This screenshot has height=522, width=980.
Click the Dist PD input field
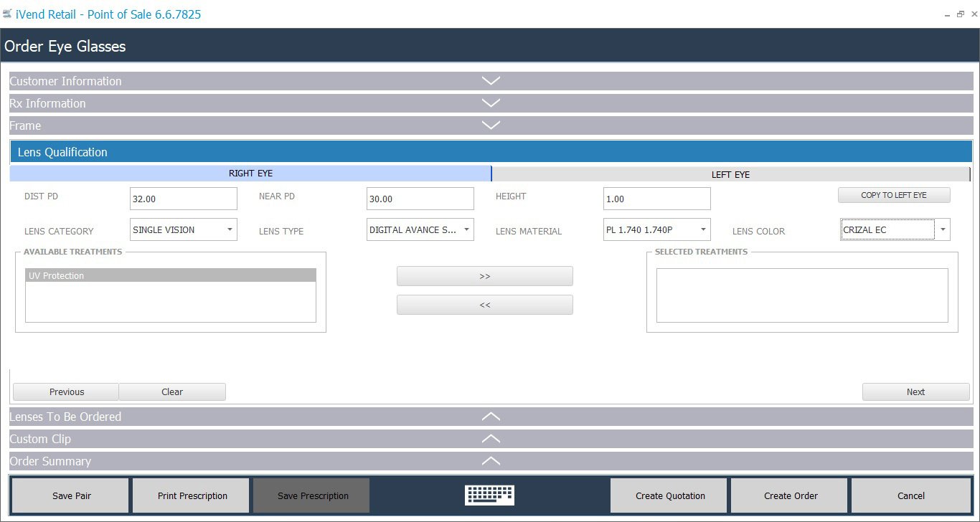[x=182, y=198]
